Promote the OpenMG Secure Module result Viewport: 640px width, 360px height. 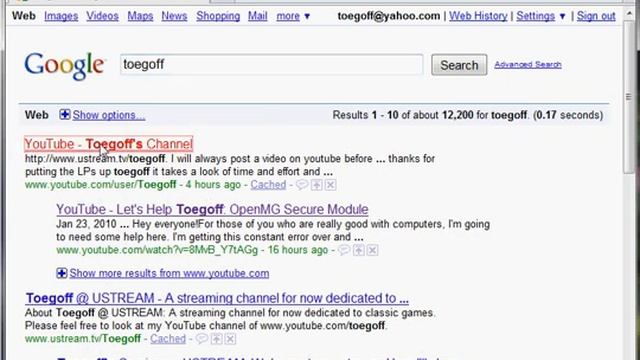[x=359, y=250]
